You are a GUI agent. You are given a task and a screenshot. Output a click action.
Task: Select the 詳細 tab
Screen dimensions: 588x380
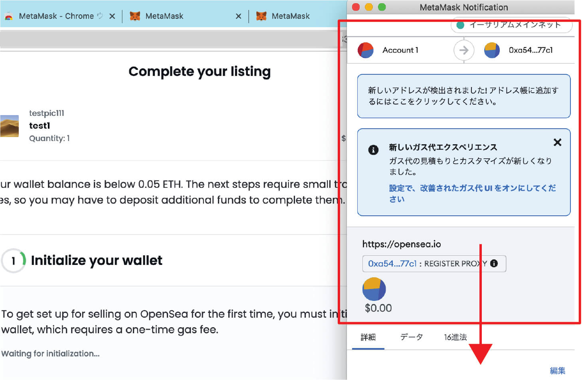point(368,337)
